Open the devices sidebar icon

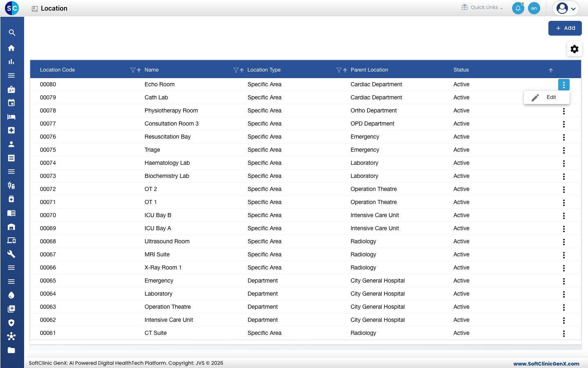[x=11, y=240]
